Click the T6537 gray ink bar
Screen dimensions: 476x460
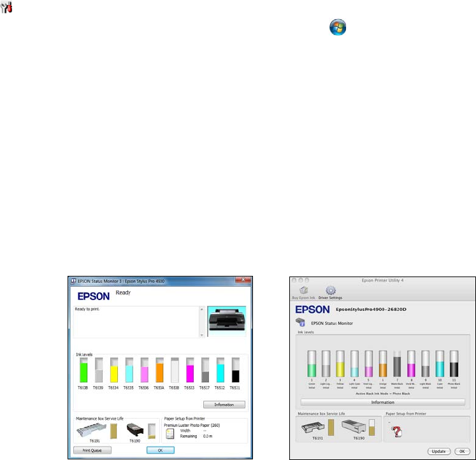click(205, 370)
